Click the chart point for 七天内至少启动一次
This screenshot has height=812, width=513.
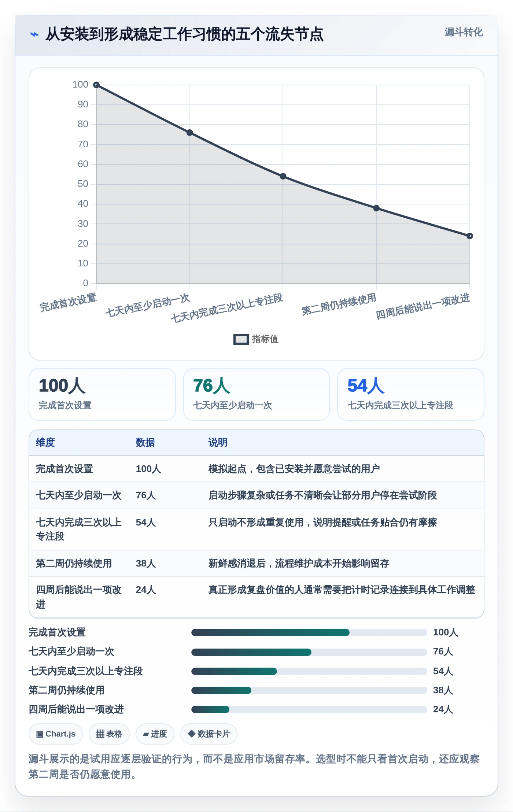coord(190,133)
